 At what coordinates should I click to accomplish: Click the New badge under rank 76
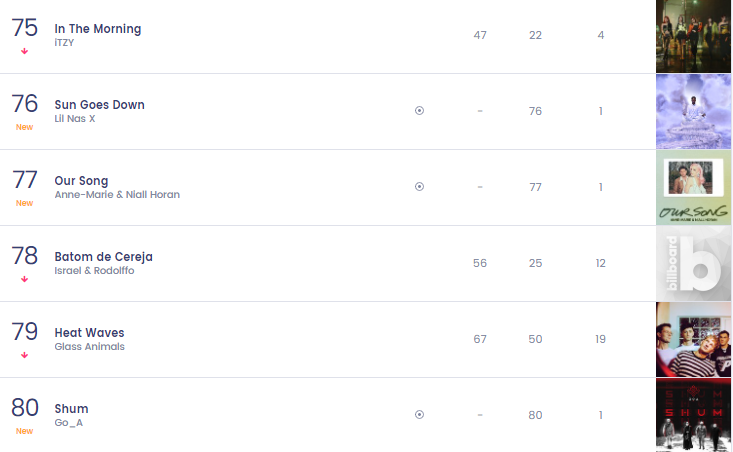tap(25, 127)
